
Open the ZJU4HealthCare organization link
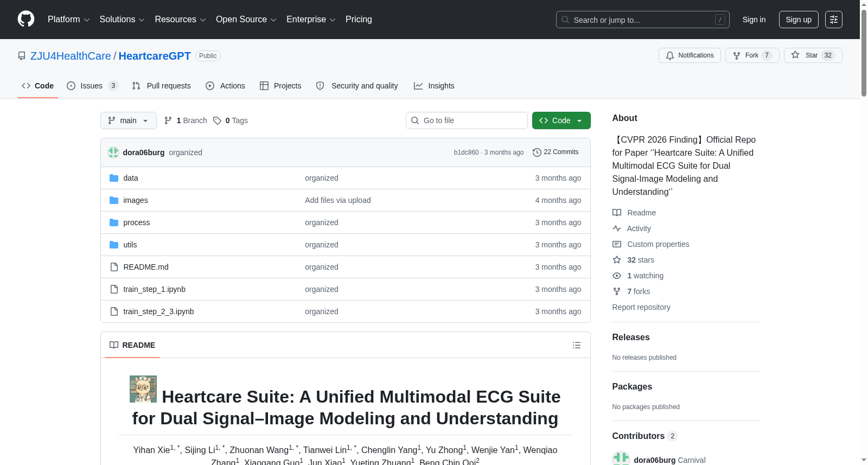click(71, 56)
